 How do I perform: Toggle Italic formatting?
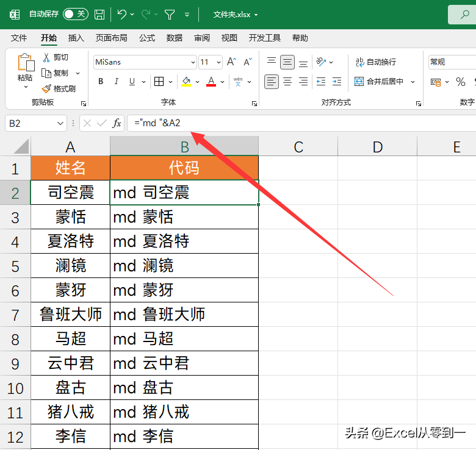(117, 81)
